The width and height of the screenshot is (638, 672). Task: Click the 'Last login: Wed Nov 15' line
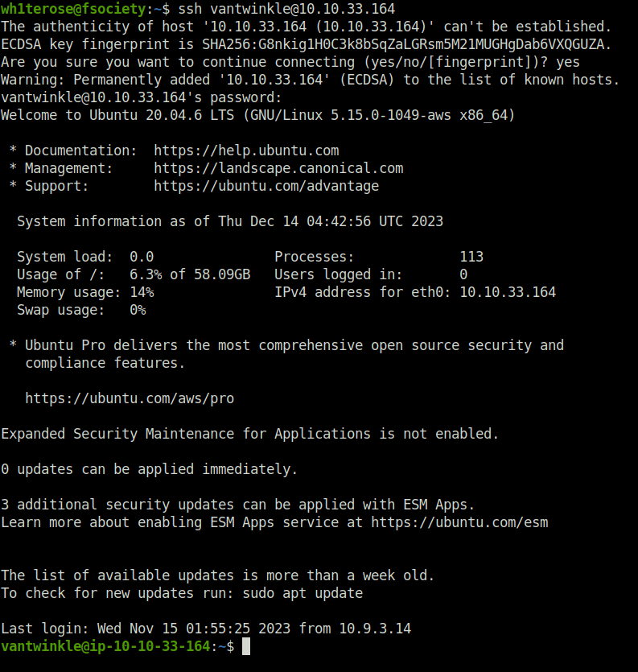click(x=206, y=629)
